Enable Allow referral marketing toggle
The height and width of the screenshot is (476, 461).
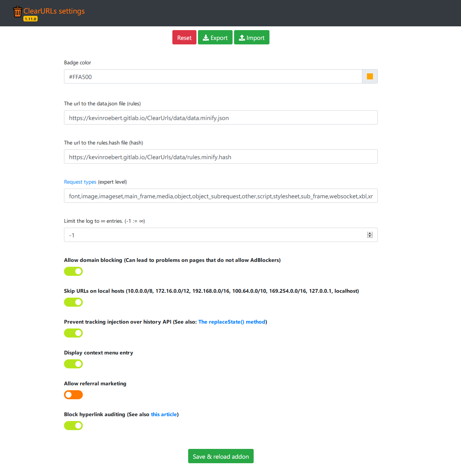[x=73, y=395]
